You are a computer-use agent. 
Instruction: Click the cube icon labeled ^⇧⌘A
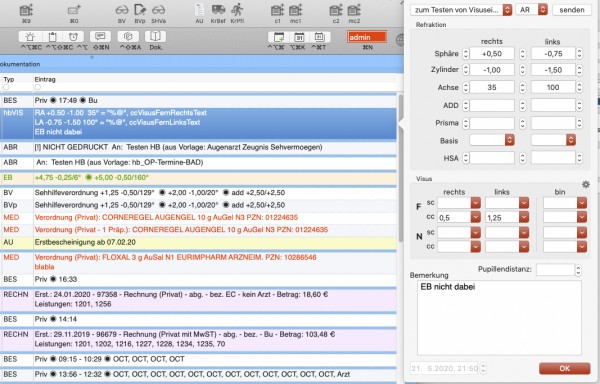[x=128, y=37]
